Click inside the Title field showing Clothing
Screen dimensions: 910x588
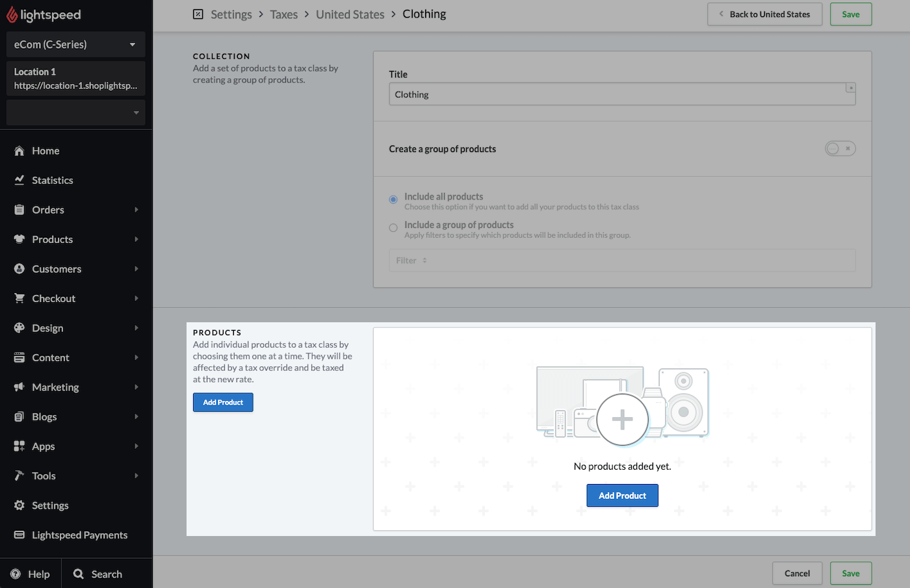coord(622,94)
